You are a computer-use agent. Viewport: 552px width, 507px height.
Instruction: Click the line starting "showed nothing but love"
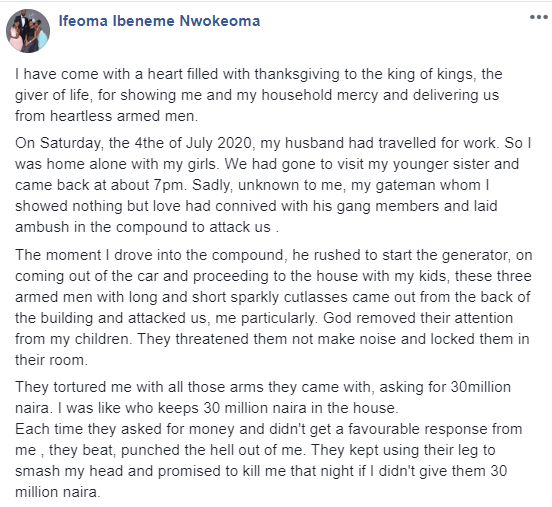256,206
